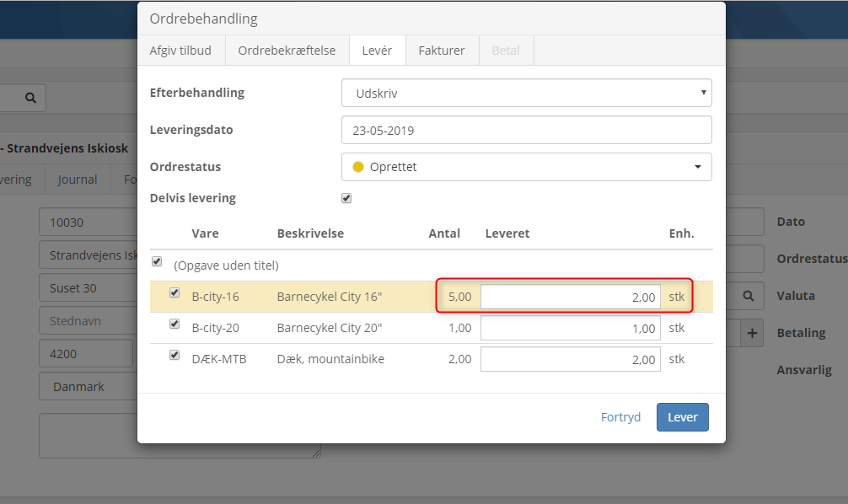Click the search magnifier icon at top left

tap(30, 98)
